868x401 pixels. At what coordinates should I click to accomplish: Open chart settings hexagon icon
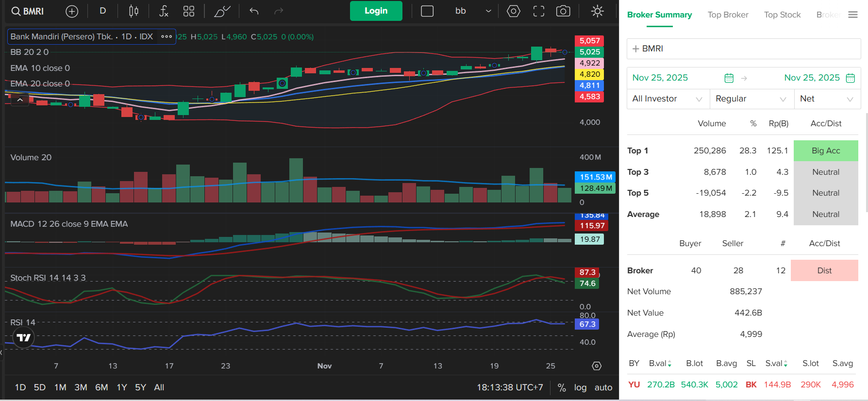pyautogui.click(x=513, y=11)
